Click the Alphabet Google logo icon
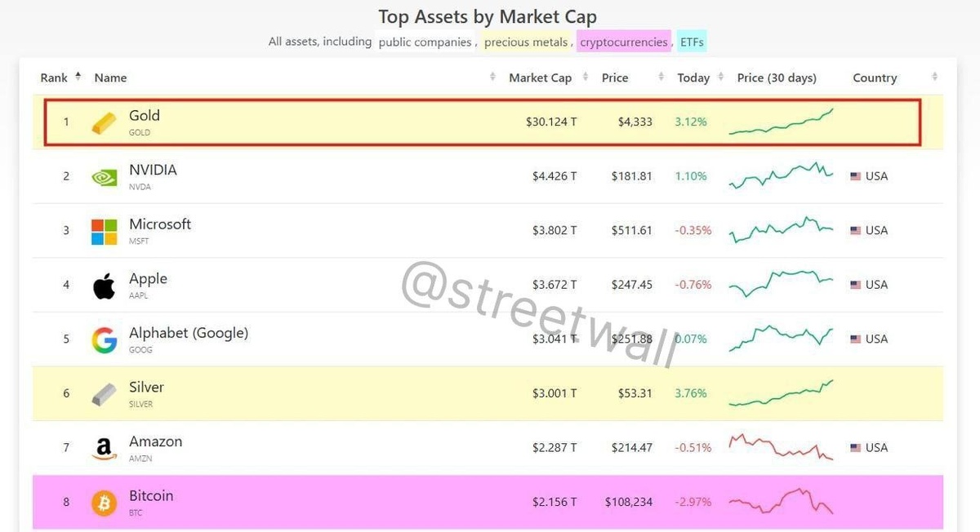980x532 pixels. coord(104,339)
